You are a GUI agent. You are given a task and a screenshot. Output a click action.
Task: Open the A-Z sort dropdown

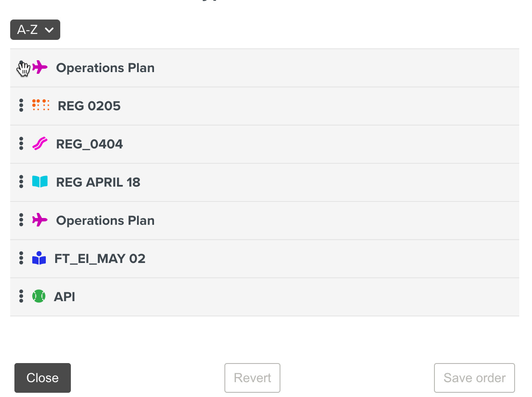click(35, 30)
